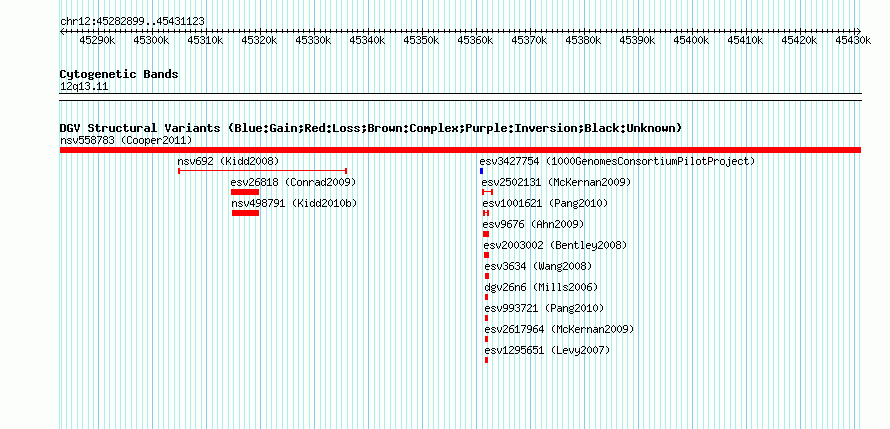The height and width of the screenshot is (429, 890).
Task: Click the red marker under esv1295651
Action: click(486, 360)
